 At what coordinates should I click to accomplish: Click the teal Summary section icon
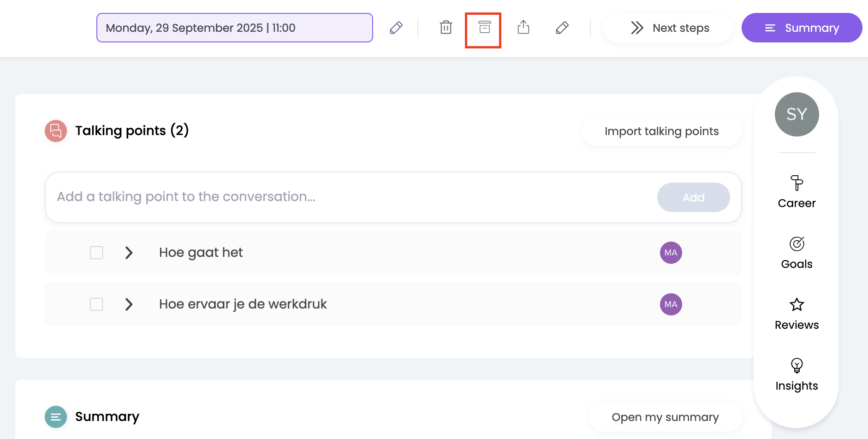56,417
